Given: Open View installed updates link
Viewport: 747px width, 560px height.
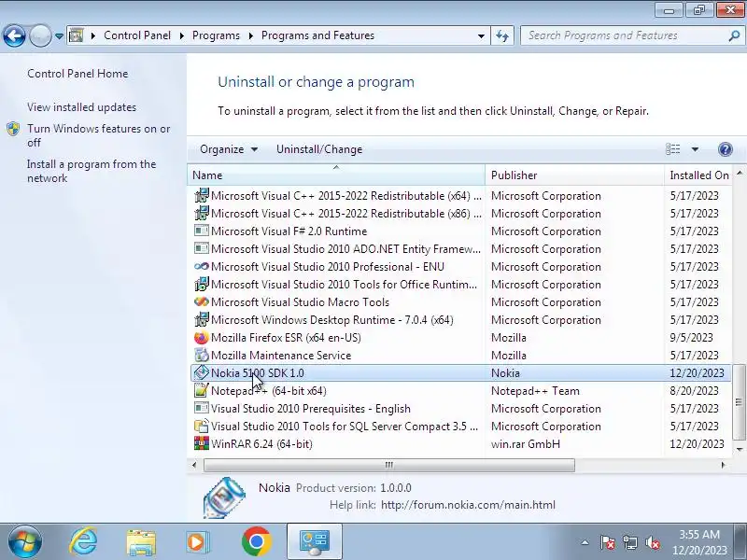Looking at the screenshot, I should pyautogui.click(x=81, y=107).
